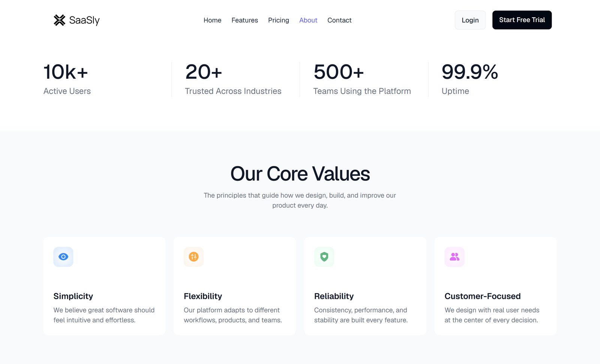Click the SaaSly brand name text

[x=84, y=20]
